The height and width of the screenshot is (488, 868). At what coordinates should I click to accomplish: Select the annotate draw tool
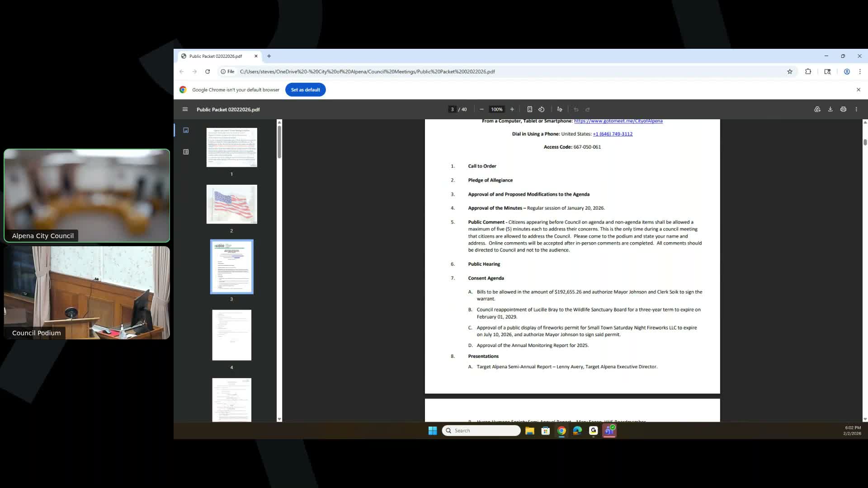tap(560, 109)
